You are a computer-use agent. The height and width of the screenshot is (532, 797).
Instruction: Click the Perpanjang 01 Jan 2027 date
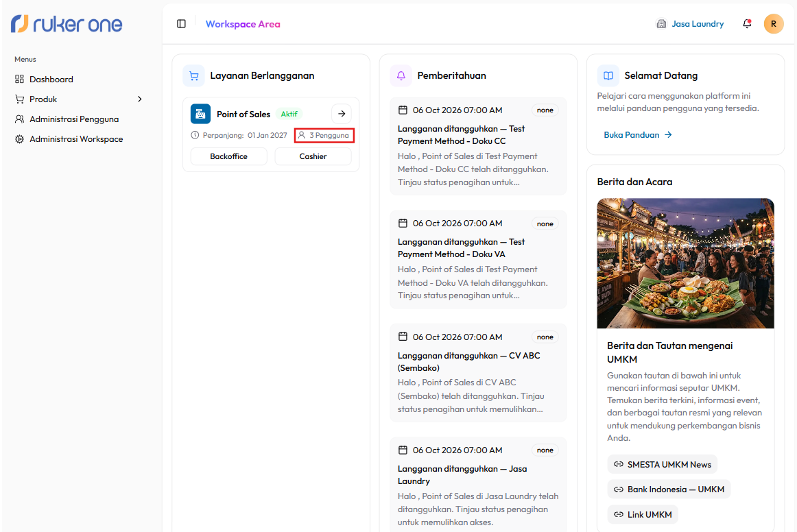click(x=239, y=135)
